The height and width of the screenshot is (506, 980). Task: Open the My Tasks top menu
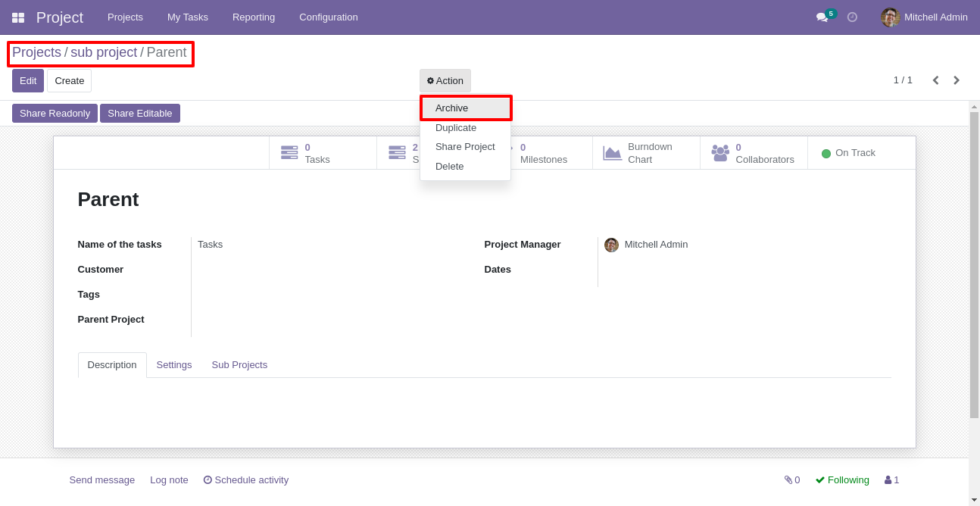click(x=188, y=17)
